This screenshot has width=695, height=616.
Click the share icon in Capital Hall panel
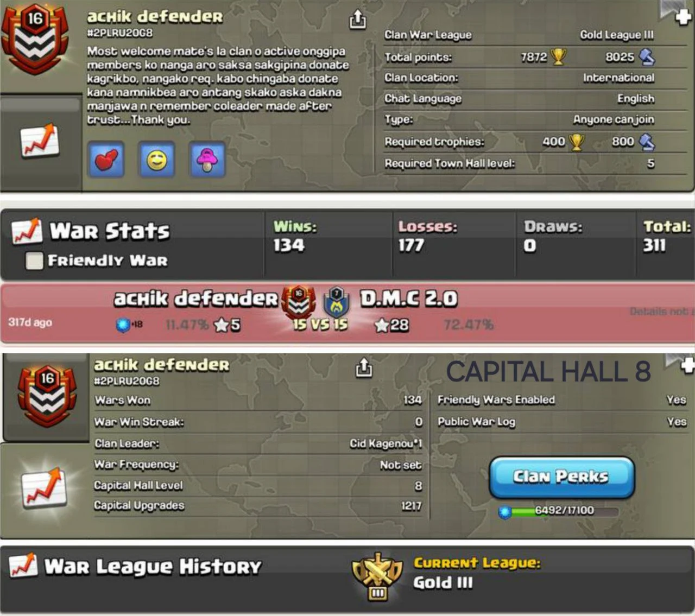364,367
